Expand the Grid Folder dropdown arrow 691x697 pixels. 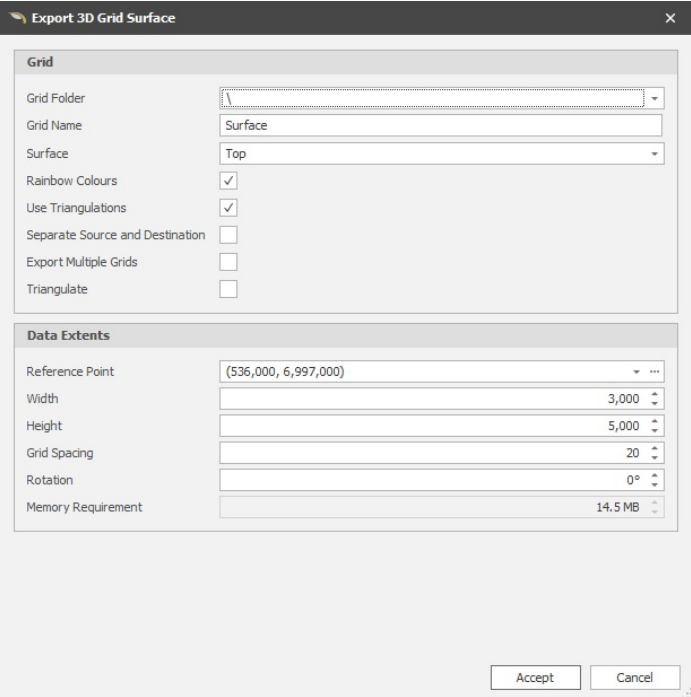[655, 99]
